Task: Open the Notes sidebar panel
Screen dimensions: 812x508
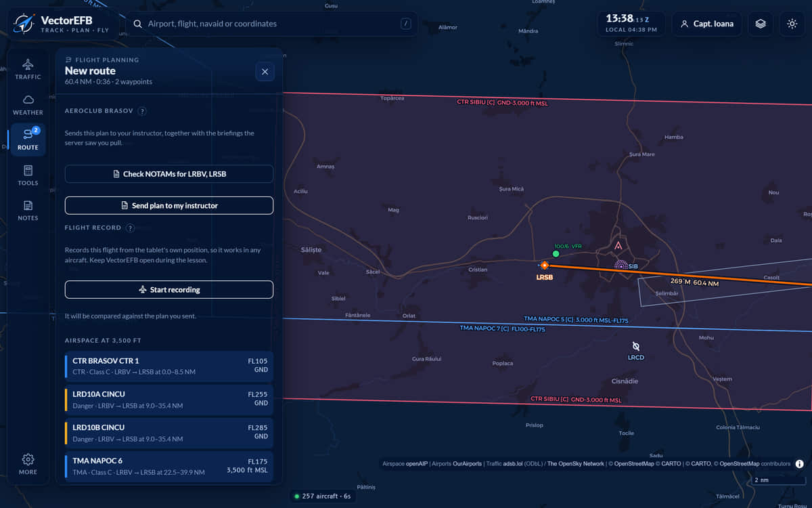Action: click(28, 210)
